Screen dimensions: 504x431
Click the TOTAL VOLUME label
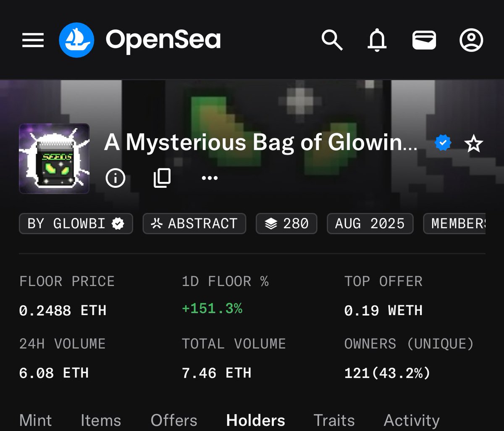(234, 344)
